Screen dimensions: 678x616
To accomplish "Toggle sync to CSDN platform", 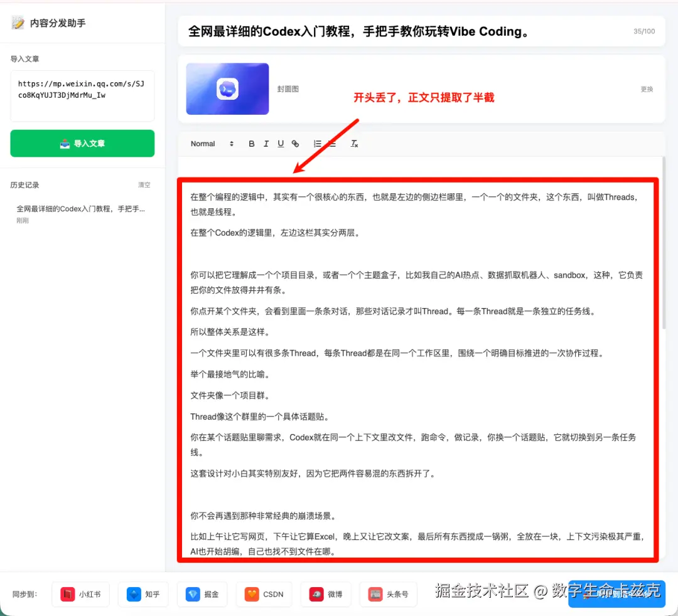I will (264, 593).
